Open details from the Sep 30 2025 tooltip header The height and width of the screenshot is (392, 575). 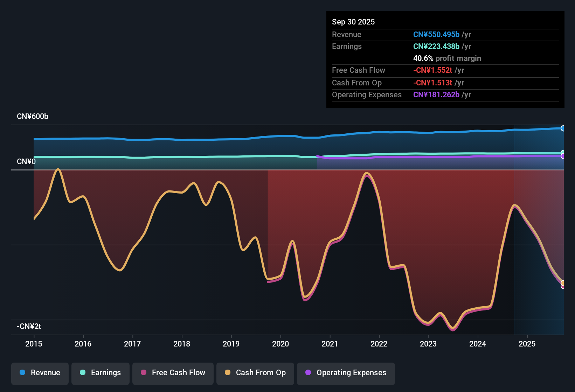(353, 22)
